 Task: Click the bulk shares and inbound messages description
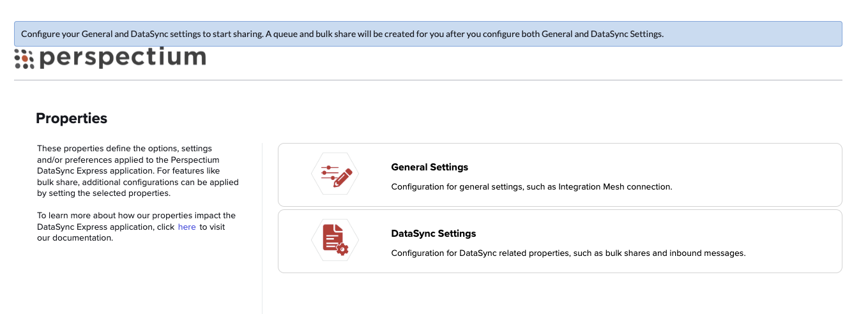pos(568,253)
